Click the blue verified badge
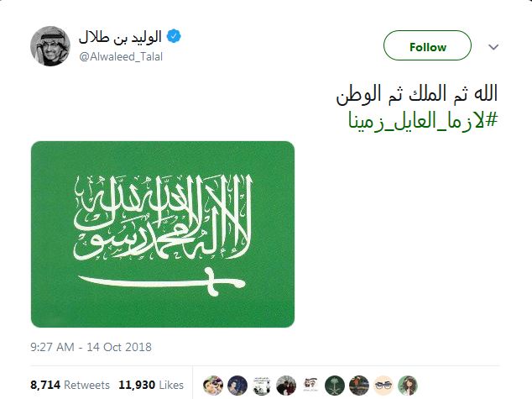This screenshot has height=399, width=532. (x=173, y=37)
